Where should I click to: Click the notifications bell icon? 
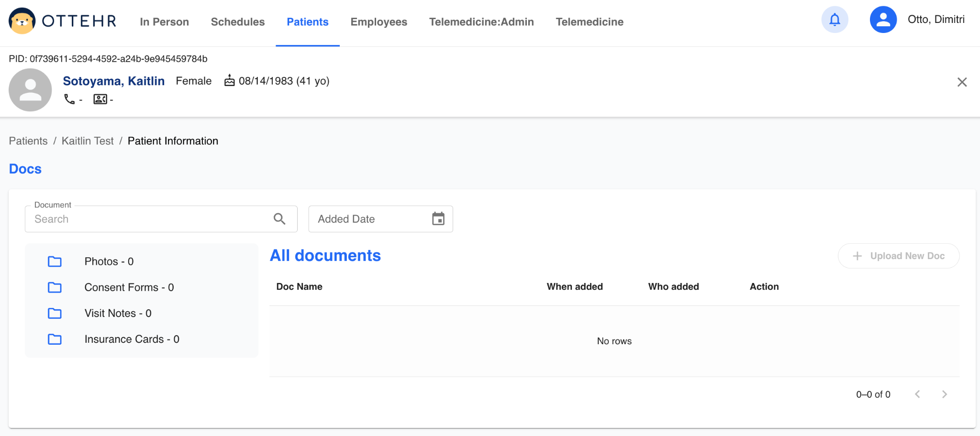pyautogui.click(x=835, y=20)
